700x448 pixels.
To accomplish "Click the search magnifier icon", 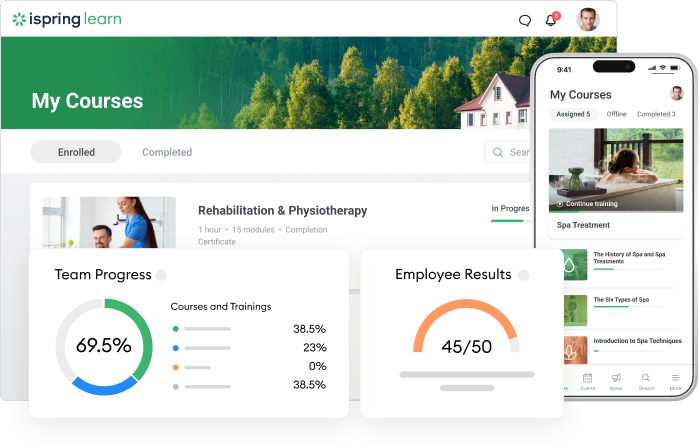I will [x=498, y=152].
